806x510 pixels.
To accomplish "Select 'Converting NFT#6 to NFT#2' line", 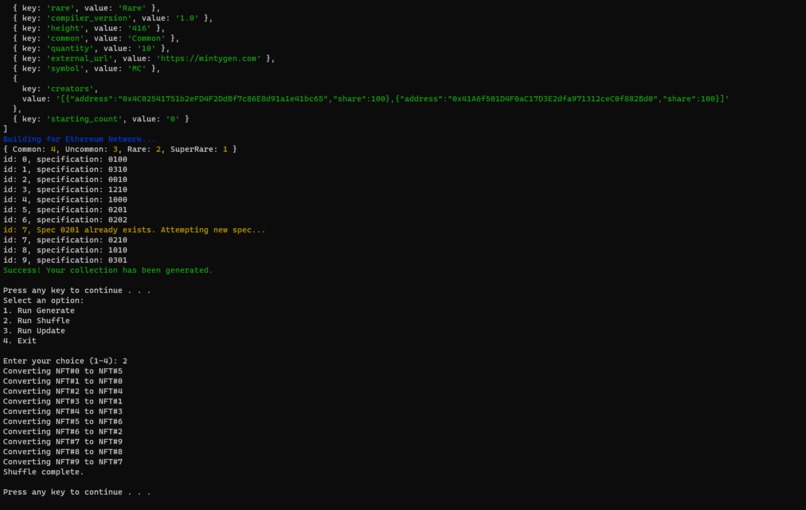I will [x=63, y=431].
